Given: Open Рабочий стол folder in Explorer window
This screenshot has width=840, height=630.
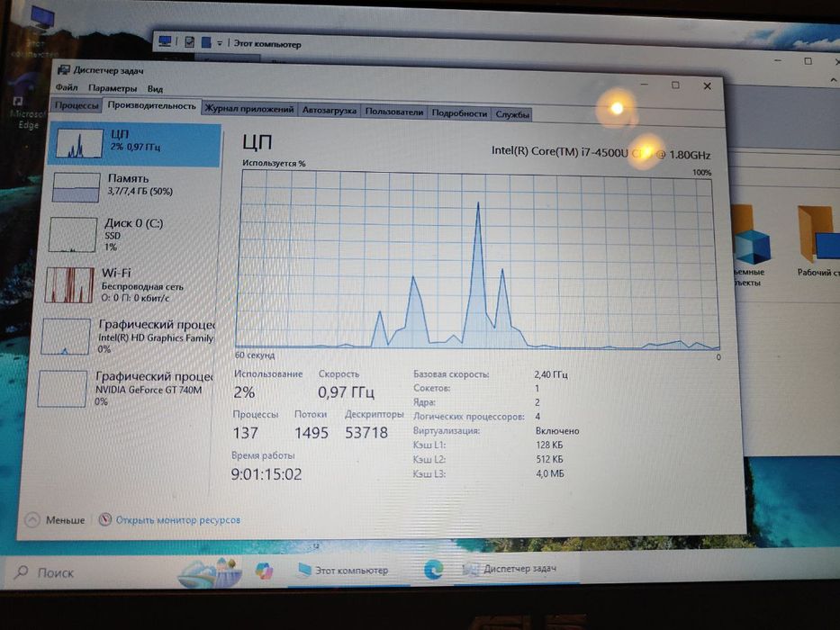Looking at the screenshot, I should [818, 241].
